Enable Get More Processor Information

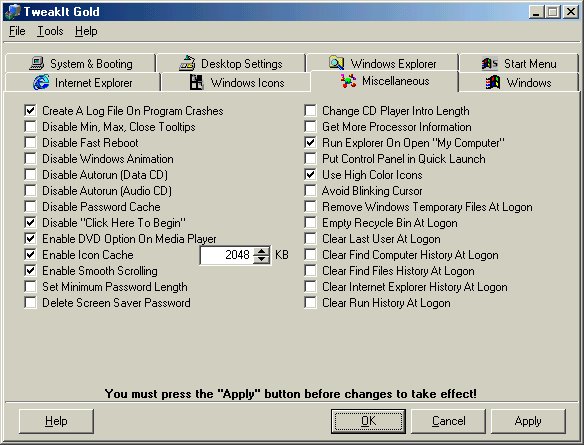(310, 127)
